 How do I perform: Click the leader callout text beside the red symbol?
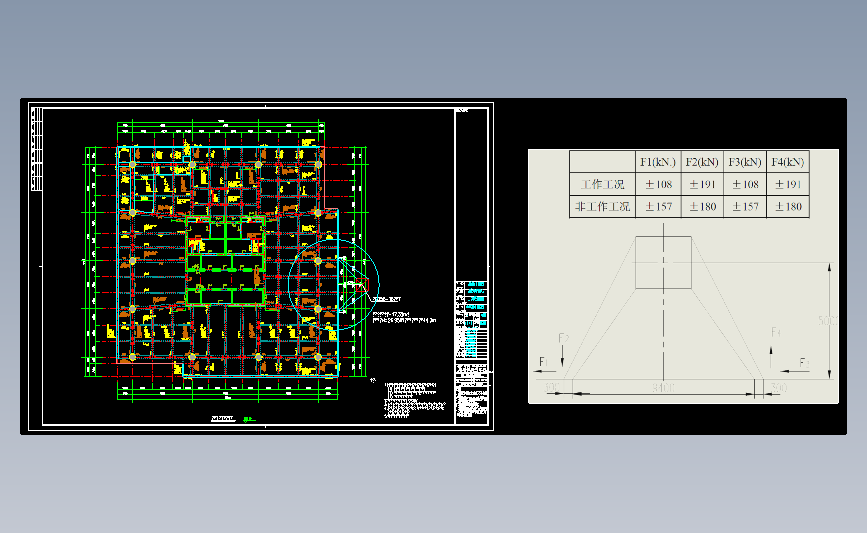387,299
